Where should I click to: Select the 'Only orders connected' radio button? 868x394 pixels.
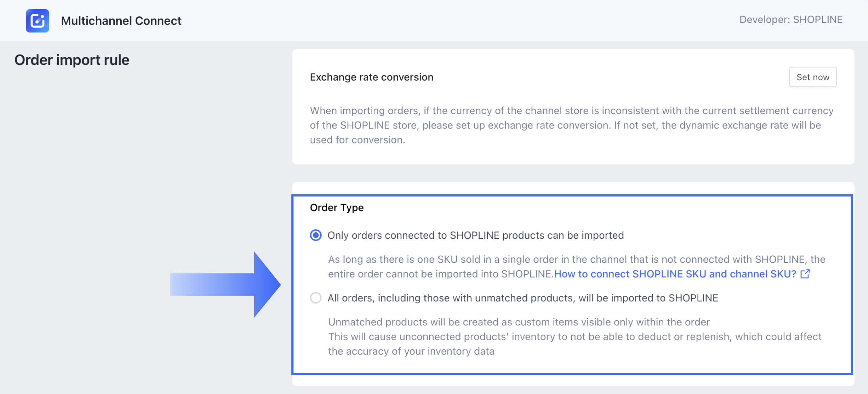(x=316, y=235)
